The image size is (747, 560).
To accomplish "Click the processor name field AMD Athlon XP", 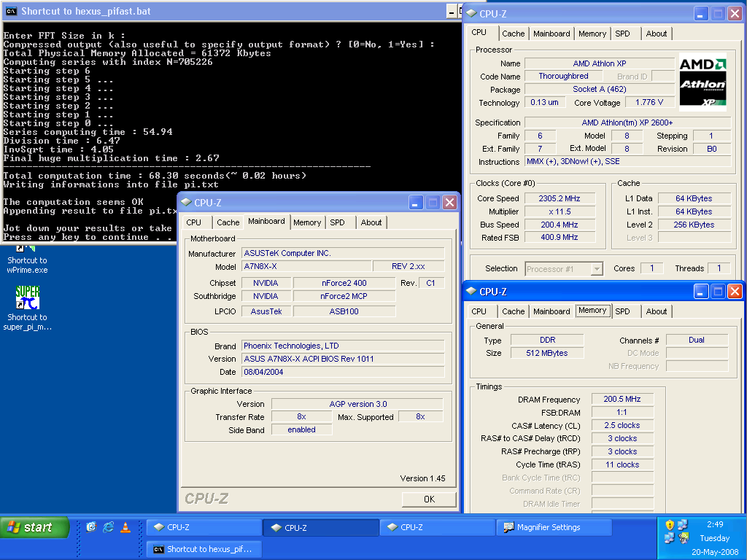I will 600,63.
